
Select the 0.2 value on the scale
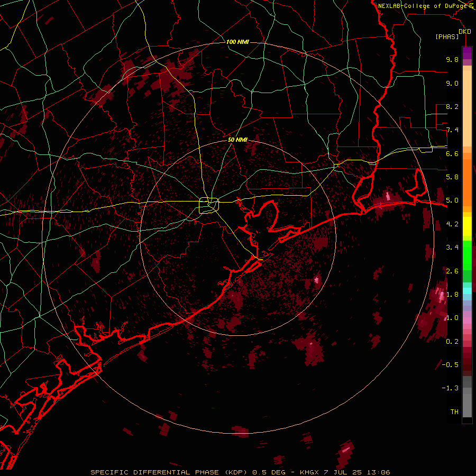452,342
